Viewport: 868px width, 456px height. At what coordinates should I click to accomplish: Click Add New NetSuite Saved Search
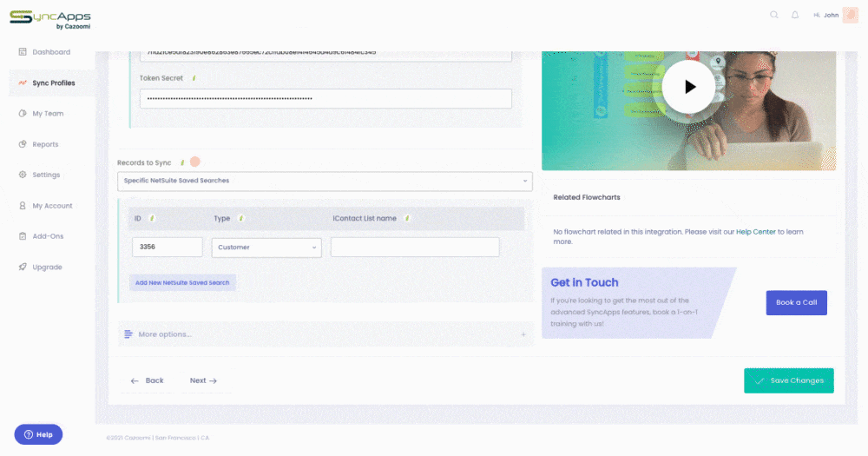click(182, 282)
